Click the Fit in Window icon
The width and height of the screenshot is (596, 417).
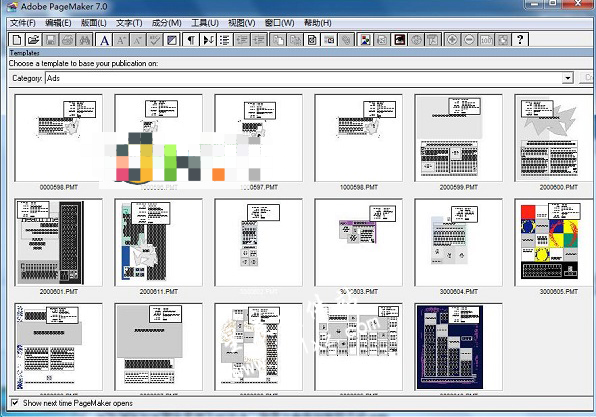(503, 40)
